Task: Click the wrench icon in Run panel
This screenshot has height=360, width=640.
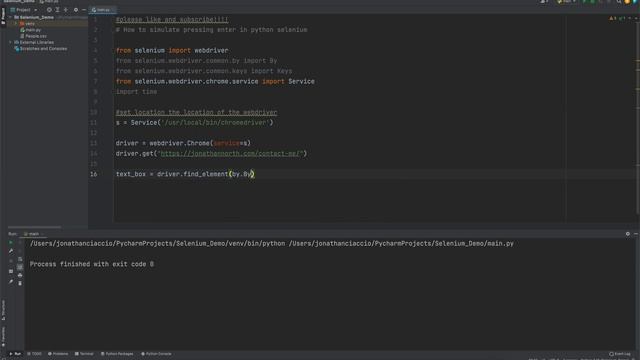Action: point(11,251)
